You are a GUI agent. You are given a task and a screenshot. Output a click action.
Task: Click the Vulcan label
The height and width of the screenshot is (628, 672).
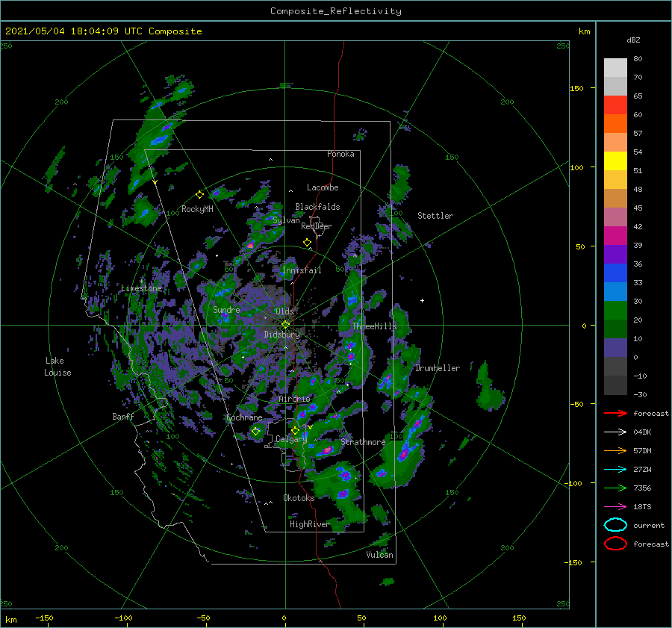[380, 555]
